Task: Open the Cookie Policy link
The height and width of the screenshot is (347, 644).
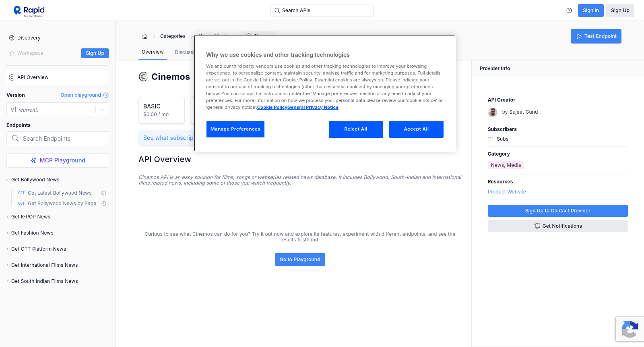Action: pos(272,107)
